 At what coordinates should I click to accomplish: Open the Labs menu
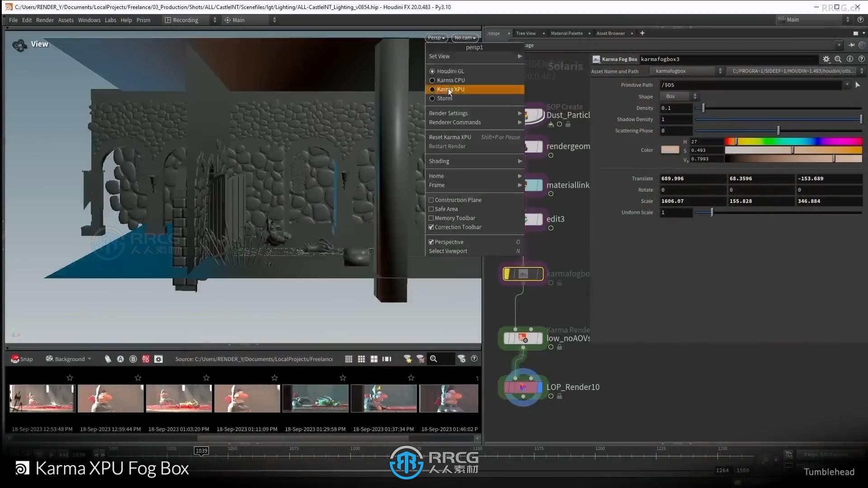click(110, 20)
